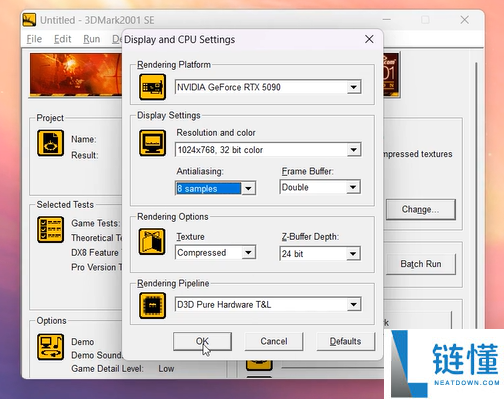This screenshot has height=399, width=504.
Task: Click the orange 3DMark banner image
Action: tap(76, 75)
